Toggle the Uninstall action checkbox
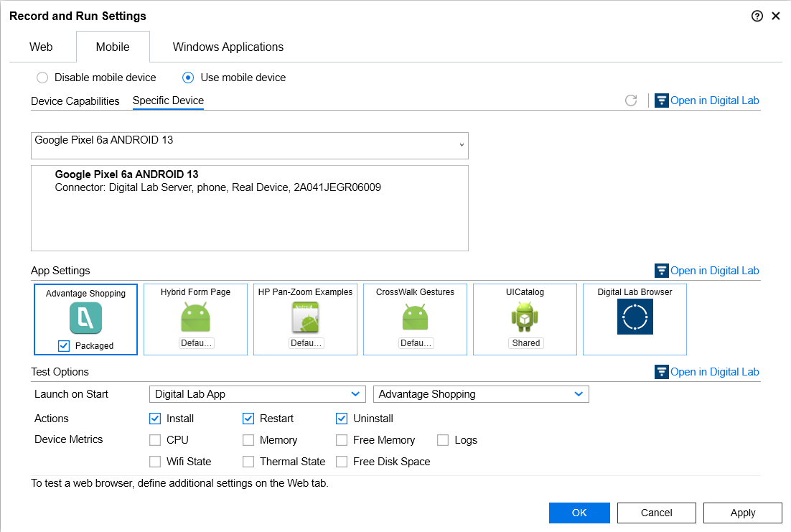This screenshot has width=791, height=532. click(342, 419)
